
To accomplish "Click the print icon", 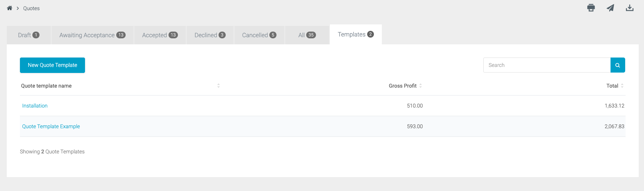I will (x=591, y=8).
